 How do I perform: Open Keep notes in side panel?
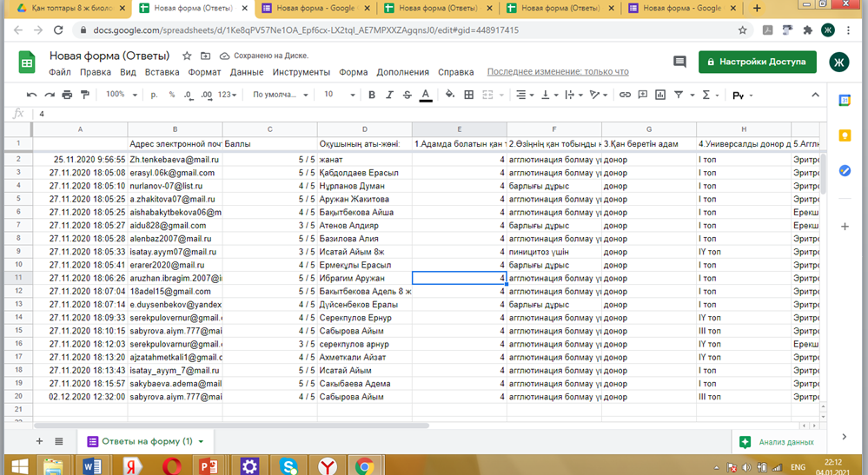845,136
